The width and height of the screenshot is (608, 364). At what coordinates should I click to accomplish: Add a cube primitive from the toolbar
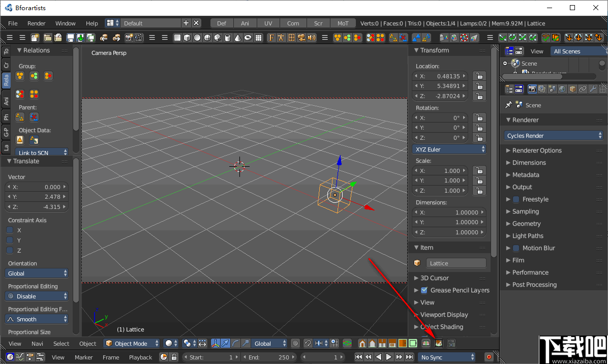tap(187, 38)
